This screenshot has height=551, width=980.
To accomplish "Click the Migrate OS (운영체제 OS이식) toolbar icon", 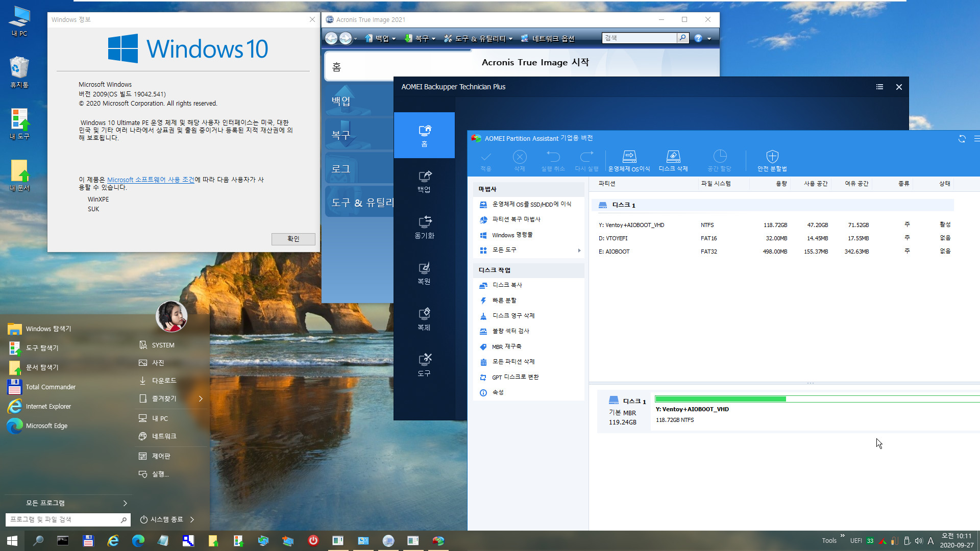I will [629, 161].
